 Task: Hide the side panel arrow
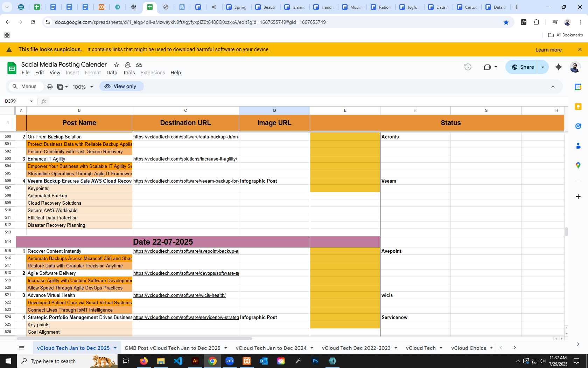click(x=578, y=344)
